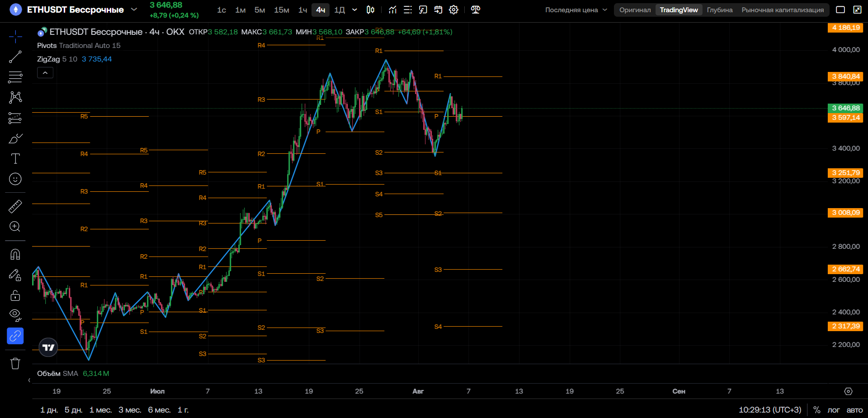Image resolution: width=868 pixels, height=418 pixels.
Task: Open the 'Рыночная капитализация' tab
Action: [783, 10]
